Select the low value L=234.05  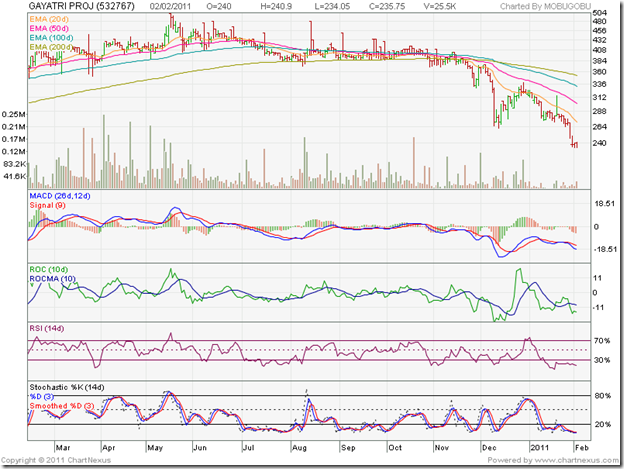(x=332, y=6)
